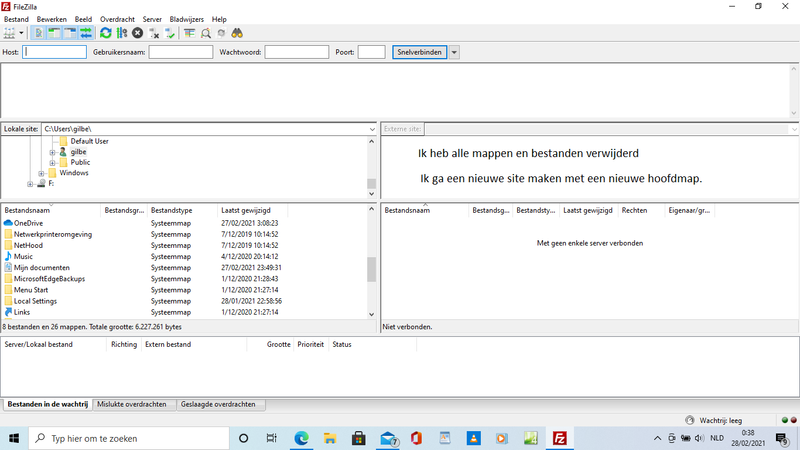
Task: Open the Overdracht menu
Action: [x=117, y=19]
